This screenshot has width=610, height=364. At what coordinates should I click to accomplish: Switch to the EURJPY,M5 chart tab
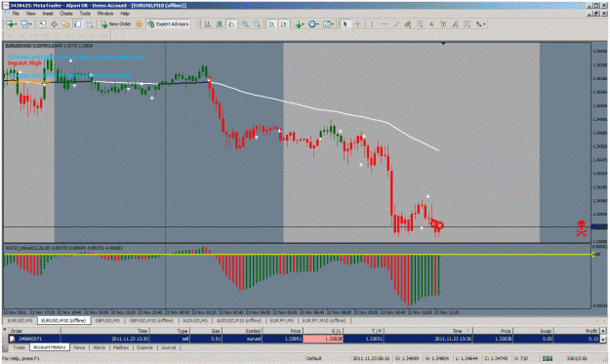pyautogui.click(x=282, y=320)
